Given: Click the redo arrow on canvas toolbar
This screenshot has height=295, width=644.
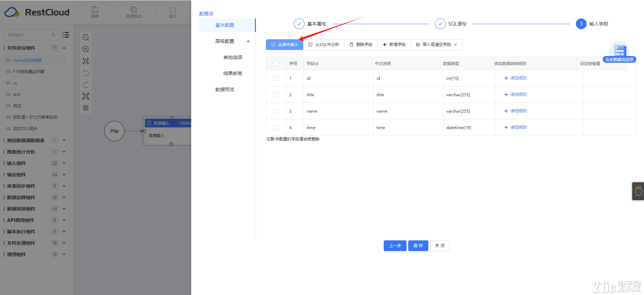Looking at the screenshot, I should pyautogui.click(x=86, y=84).
